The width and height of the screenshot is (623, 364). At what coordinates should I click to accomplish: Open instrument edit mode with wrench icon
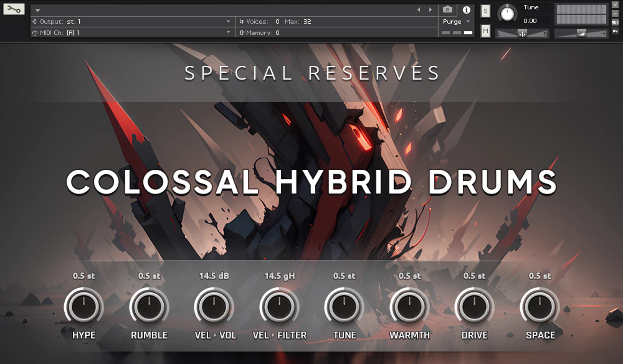pos(14,9)
